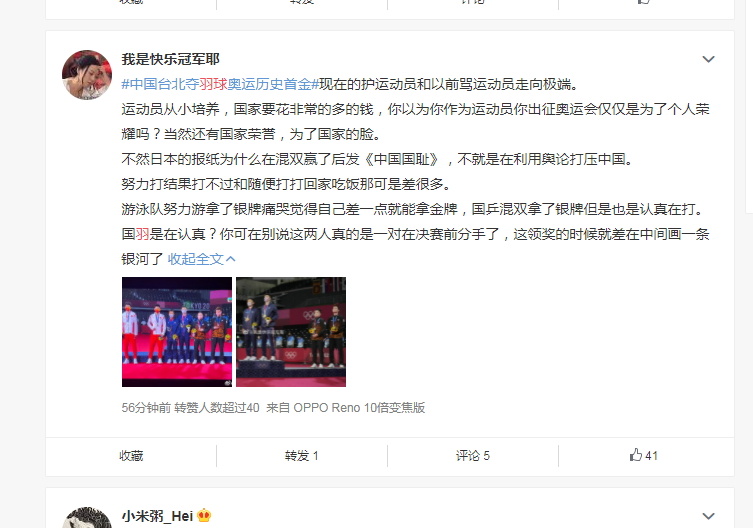Screen dimensions: 753x528
Task: Expand options chevron on 小米粥_Hei post
Action: [708, 516]
